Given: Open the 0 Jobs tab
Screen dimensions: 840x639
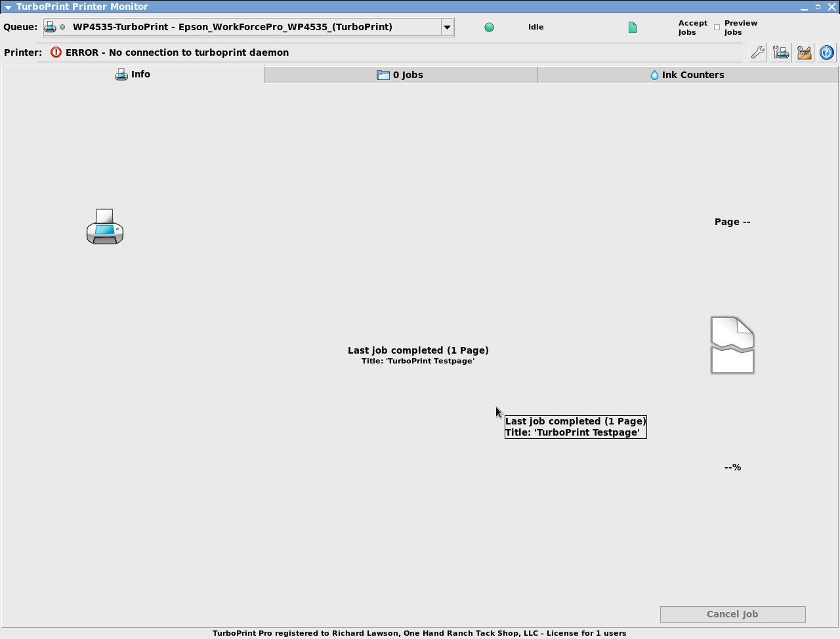Looking at the screenshot, I should (400, 75).
